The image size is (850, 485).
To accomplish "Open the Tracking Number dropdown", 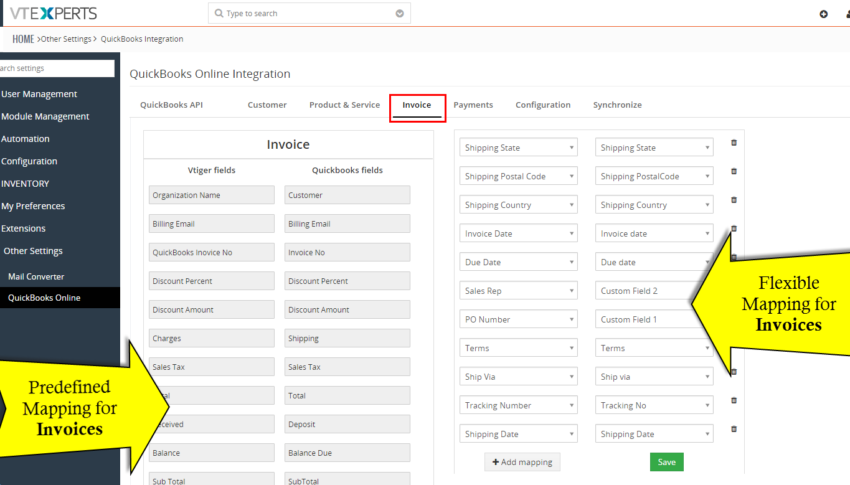I will [518, 405].
